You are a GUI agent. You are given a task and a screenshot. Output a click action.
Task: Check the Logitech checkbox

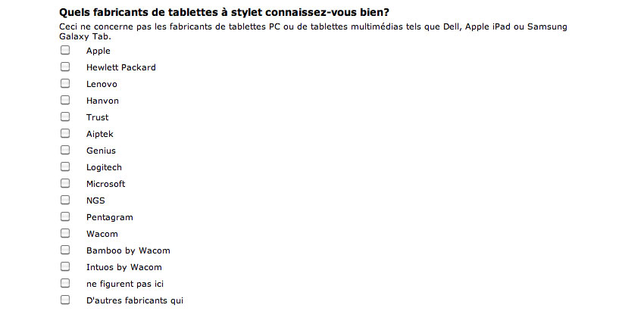[x=65, y=166]
